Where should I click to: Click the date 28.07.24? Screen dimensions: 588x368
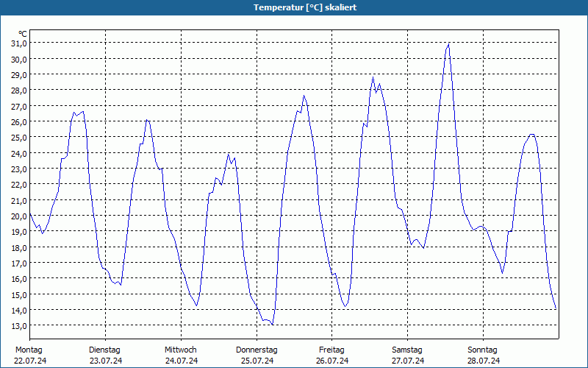pyautogui.click(x=484, y=361)
